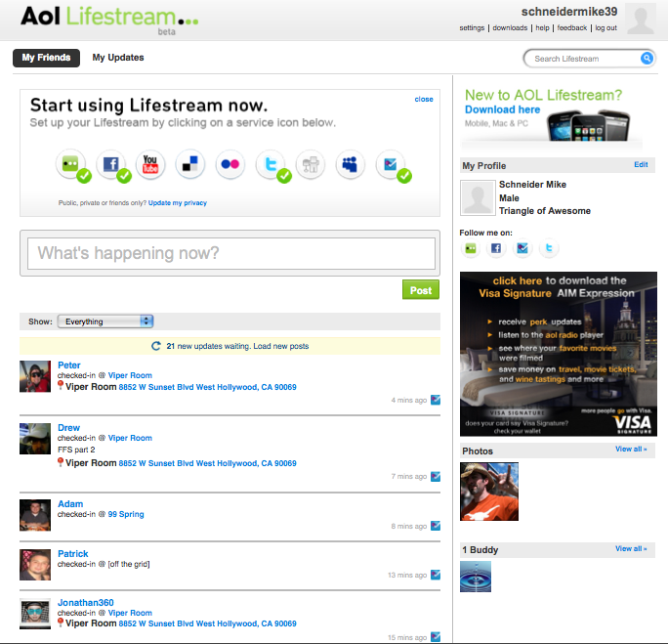The image size is (668, 644).
Task: Click Foursquare icon under Follow me on
Action: [522, 248]
